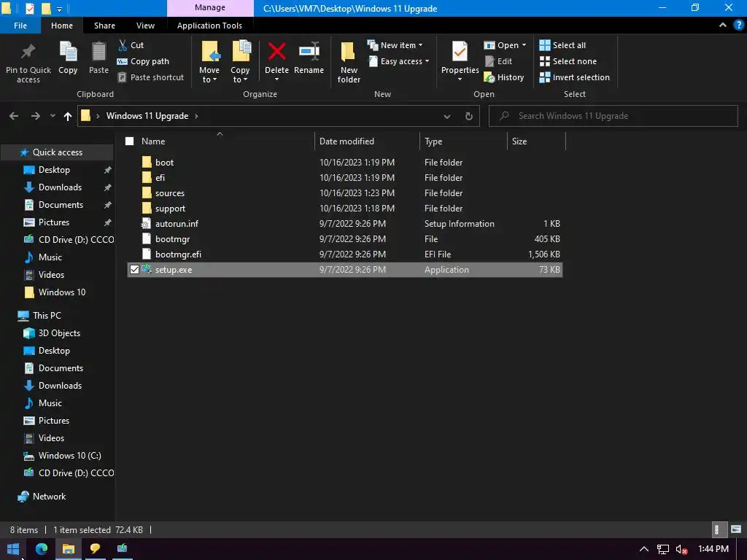This screenshot has width=747, height=560.
Task: Open the Windows Start menu
Action: pos(13,548)
